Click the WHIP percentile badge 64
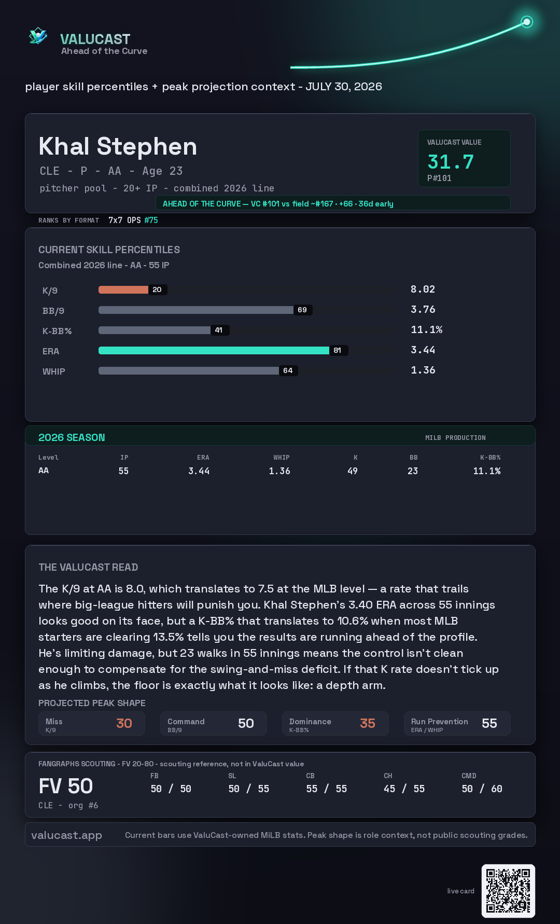The height and width of the screenshot is (924, 560). tap(288, 370)
